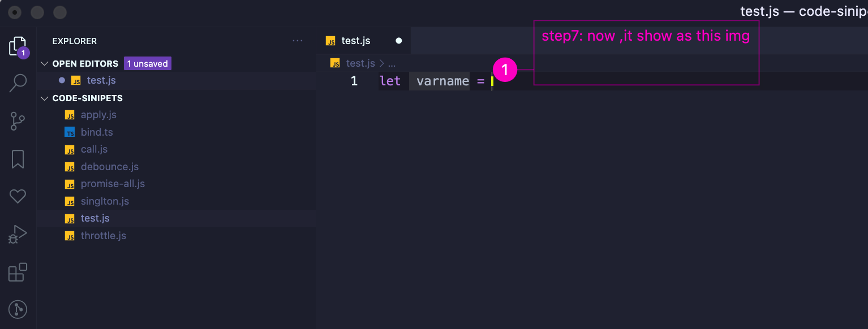Viewport: 868px width, 329px height.
Task: Open the Explorer More Actions menu
Action: point(298,40)
